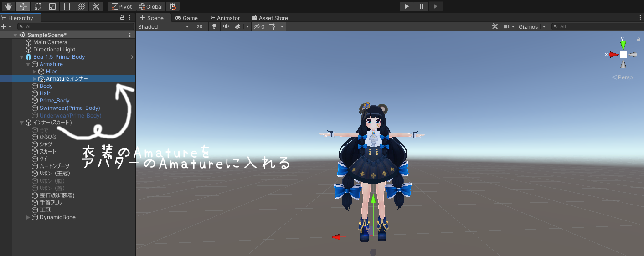Open the Gizmos dropdown arrow
This screenshot has height=256, width=644.
(544, 26)
